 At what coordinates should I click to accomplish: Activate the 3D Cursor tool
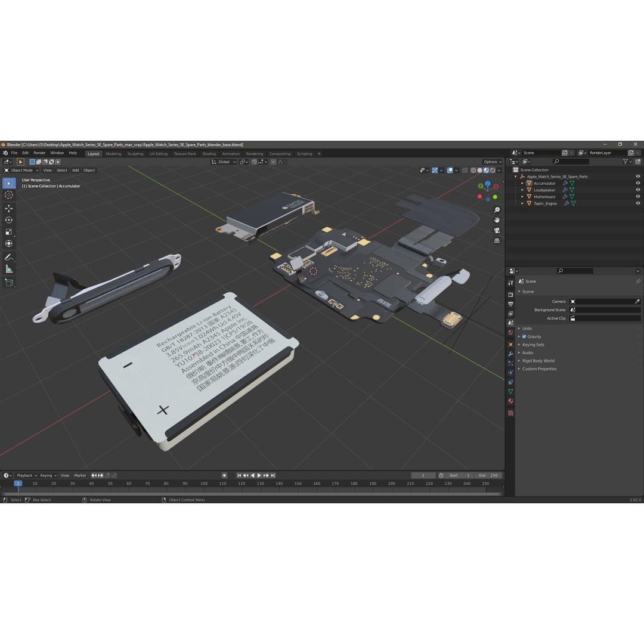coord(9,195)
